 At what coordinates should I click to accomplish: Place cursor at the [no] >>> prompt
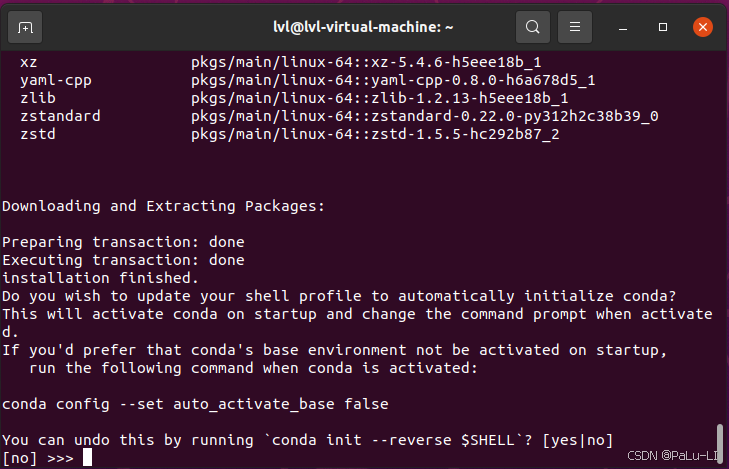click(x=38, y=458)
